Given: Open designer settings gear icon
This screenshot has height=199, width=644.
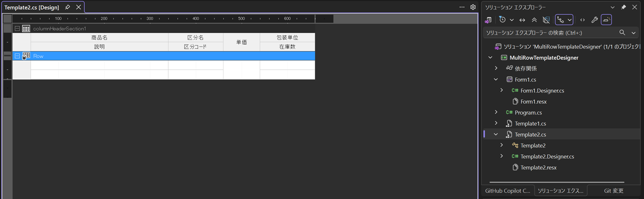Looking at the screenshot, I should 473,7.
